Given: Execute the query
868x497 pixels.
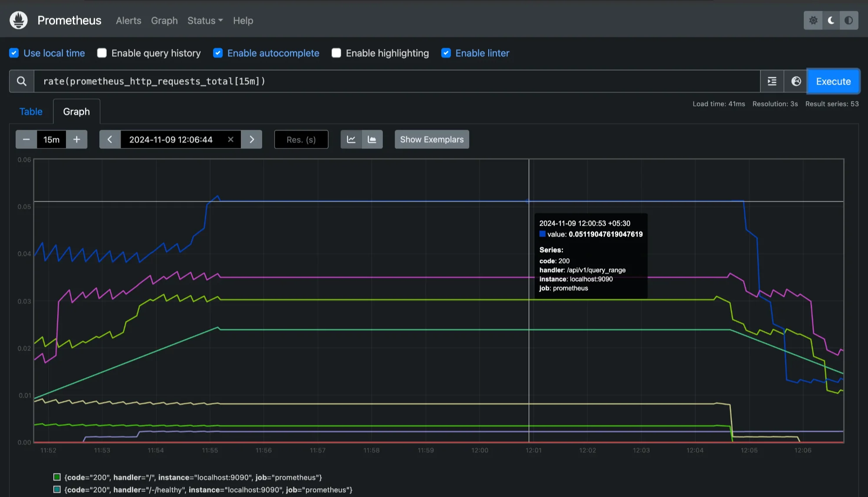Looking at the screenshot, I should click(x=833, y=81).
